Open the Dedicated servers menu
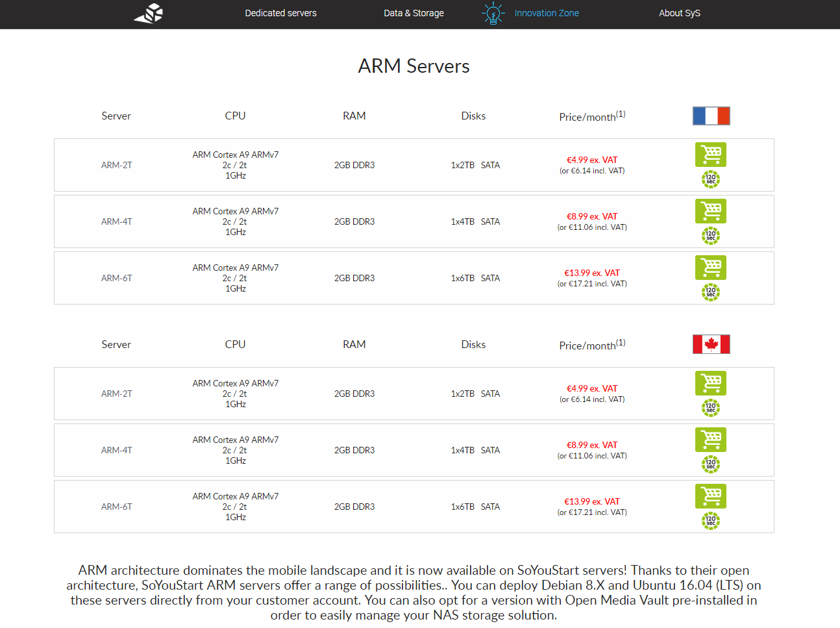Image resolution: width=840 pixels, height=628 pixels. point(280,13)
